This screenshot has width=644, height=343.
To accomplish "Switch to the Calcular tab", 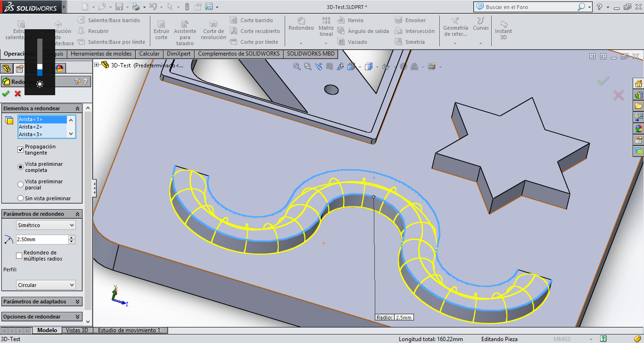I will (149, 54).
